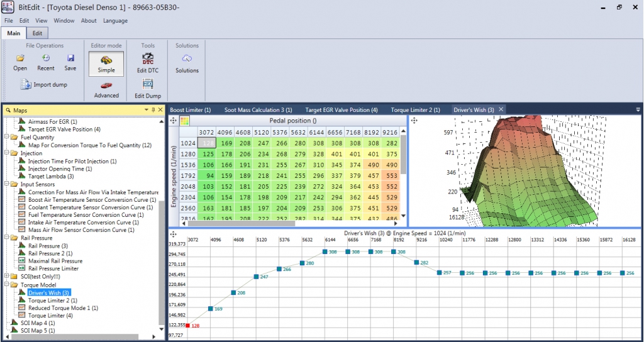Click the table's horizontal scrollbar thumb

240,224
